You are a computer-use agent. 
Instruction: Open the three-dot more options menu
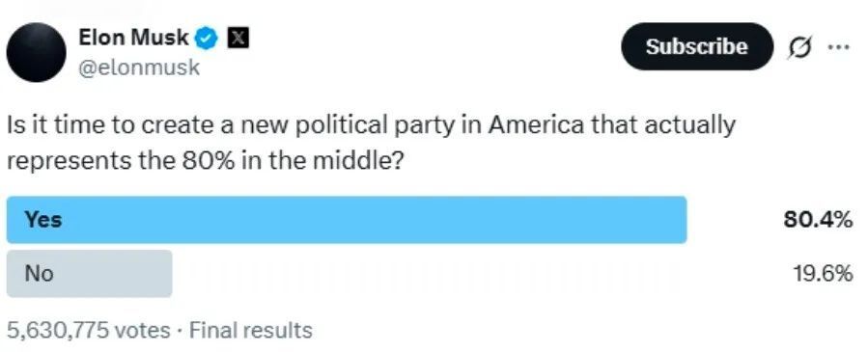click(838, 47)
